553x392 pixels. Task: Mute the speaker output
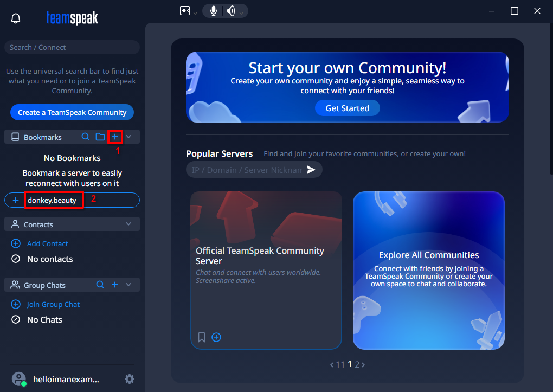coord(231,11)
